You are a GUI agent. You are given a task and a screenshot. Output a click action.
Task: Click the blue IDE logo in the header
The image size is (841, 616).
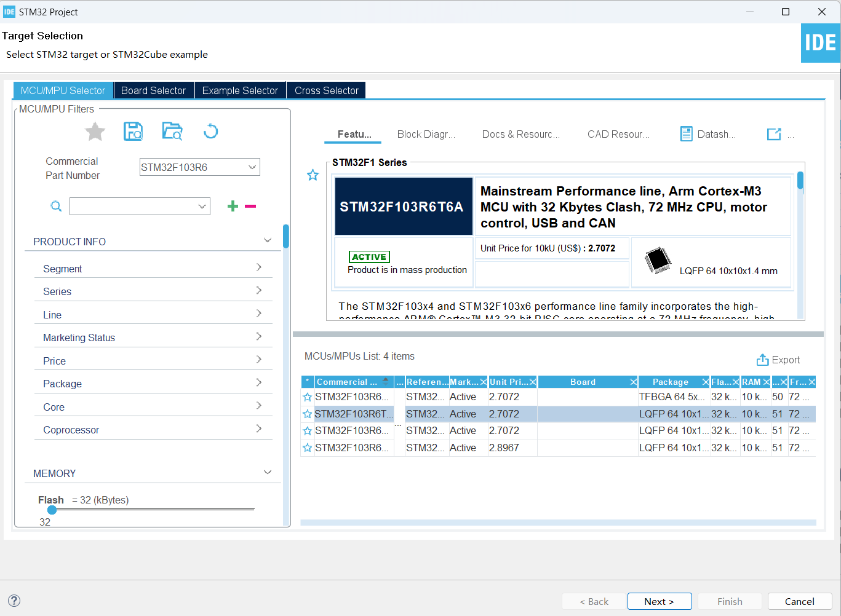(x=820, y=43)
